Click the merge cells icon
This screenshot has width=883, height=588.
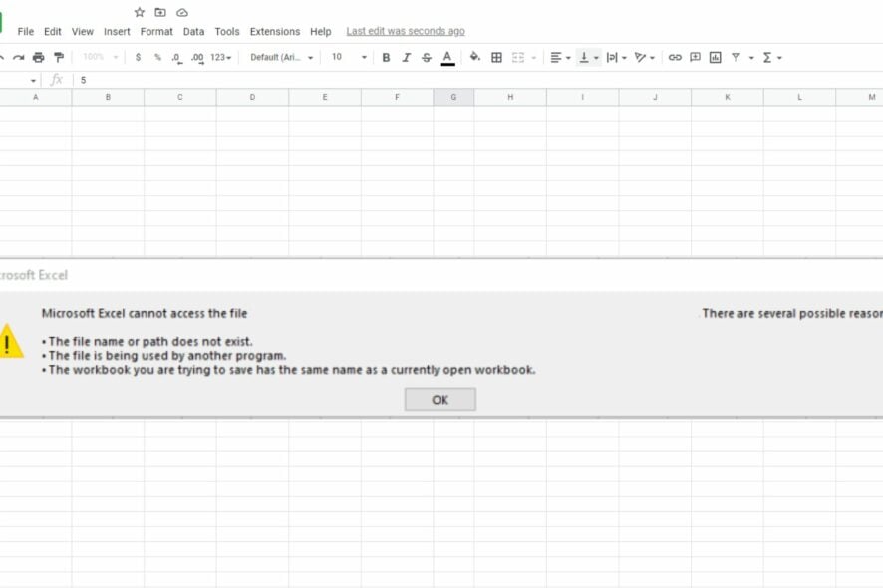[518, 57]
